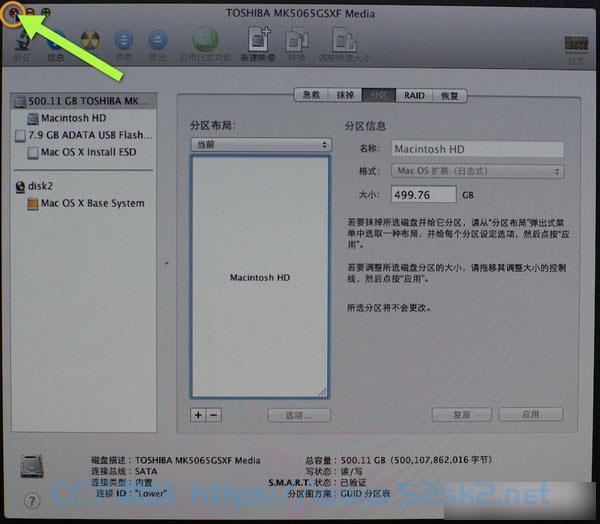Screen dimensions: 600x524
Task: Click the 写状态 读/写 text
Action: click(x=334, y=471)
